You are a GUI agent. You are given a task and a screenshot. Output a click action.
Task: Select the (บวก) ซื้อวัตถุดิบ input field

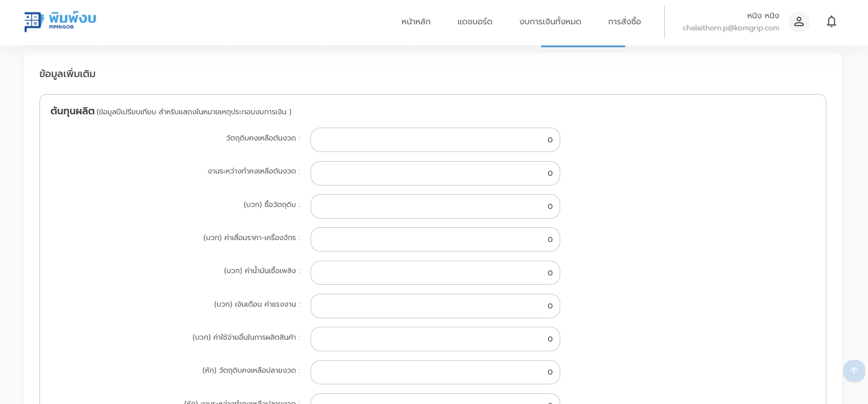point(435,207)
